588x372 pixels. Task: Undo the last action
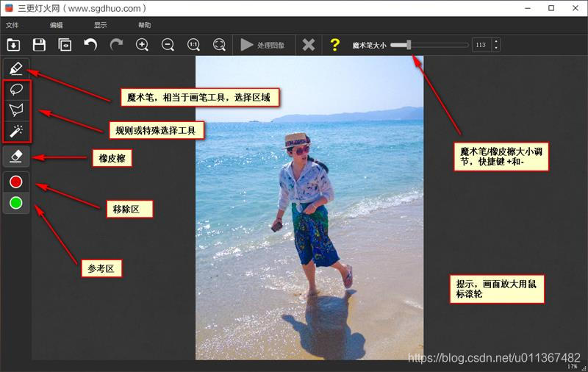(90, 45)
